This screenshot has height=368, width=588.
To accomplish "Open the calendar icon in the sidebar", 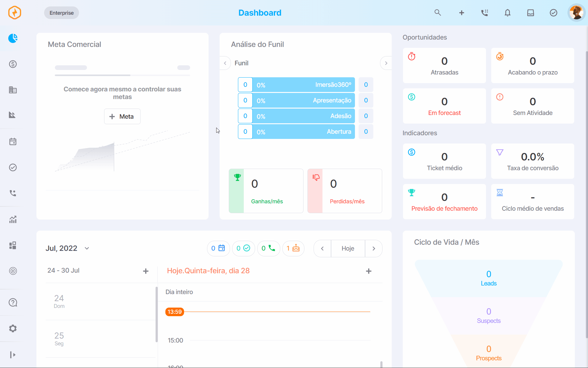I will coord(13,142).
